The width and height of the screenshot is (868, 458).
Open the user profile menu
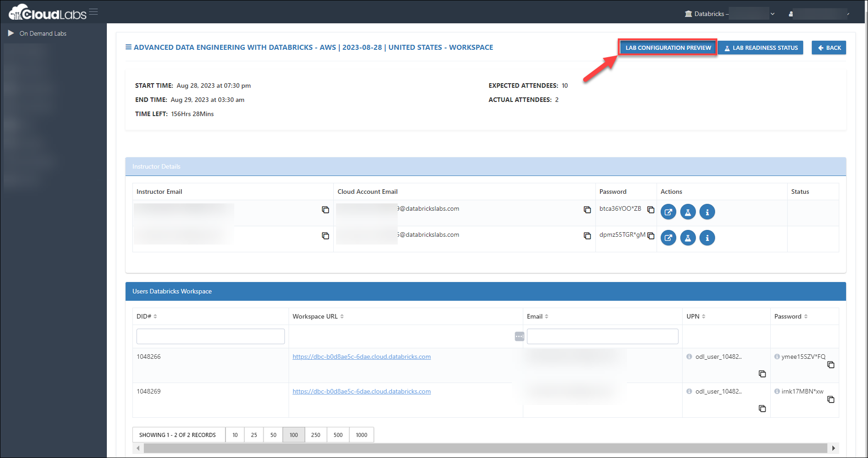(819, 14)
